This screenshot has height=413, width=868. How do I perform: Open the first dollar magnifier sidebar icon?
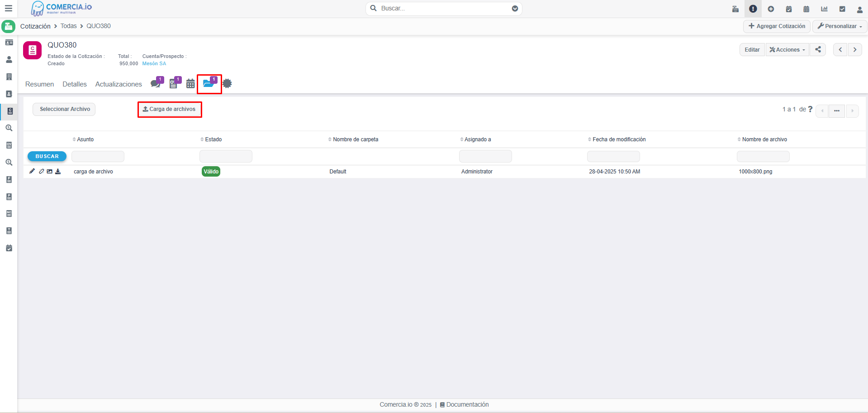[x=9, y=128]
